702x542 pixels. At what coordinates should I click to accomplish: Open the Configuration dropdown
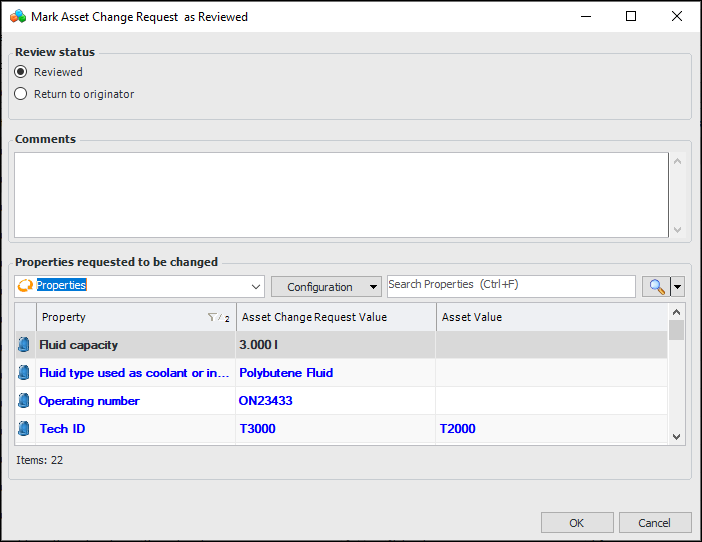point(326,287)
